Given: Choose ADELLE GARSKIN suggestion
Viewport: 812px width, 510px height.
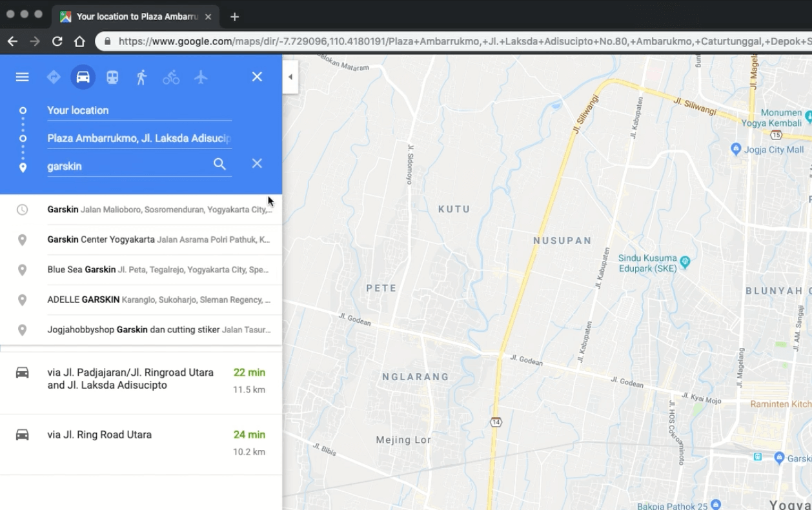Looking at the screenshot, I should pyautogui.click(x=141, y=300).
